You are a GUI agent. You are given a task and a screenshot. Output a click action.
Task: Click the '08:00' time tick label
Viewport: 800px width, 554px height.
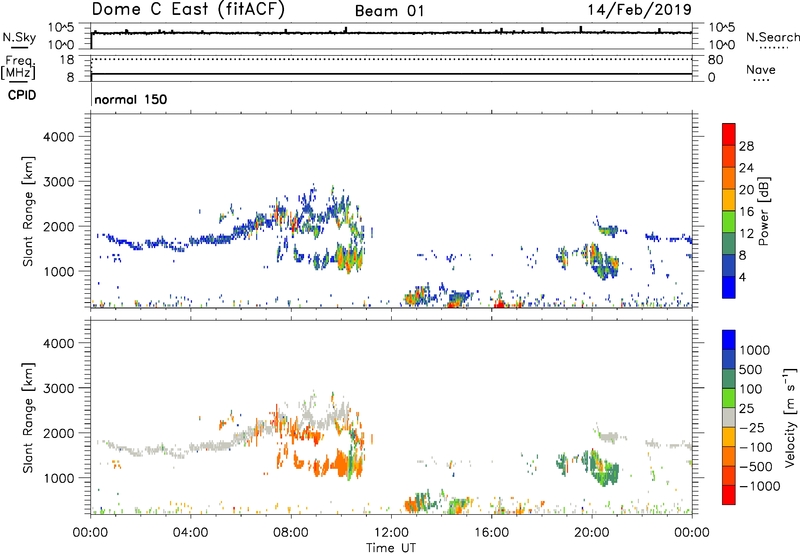coord(291,533)
